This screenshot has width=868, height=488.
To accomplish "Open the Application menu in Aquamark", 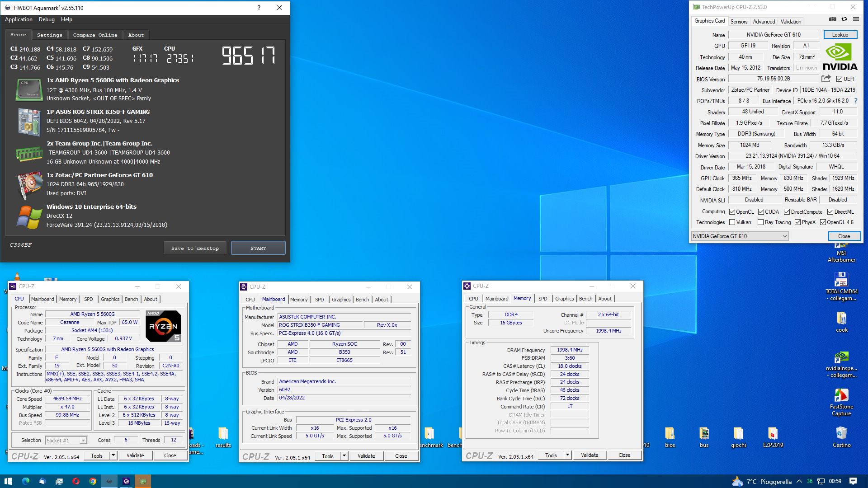I will pos(19,19).
